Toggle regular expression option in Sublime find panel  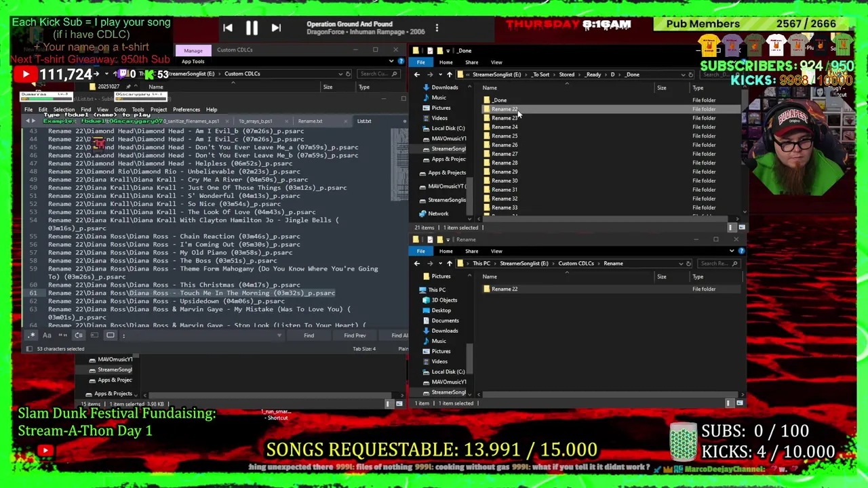tap(31, 335)
